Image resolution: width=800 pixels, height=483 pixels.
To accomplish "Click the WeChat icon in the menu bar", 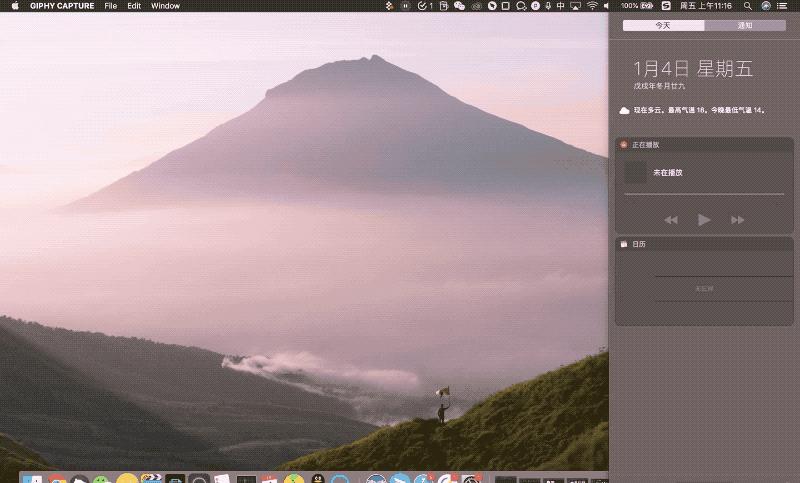I will point(459,6).
